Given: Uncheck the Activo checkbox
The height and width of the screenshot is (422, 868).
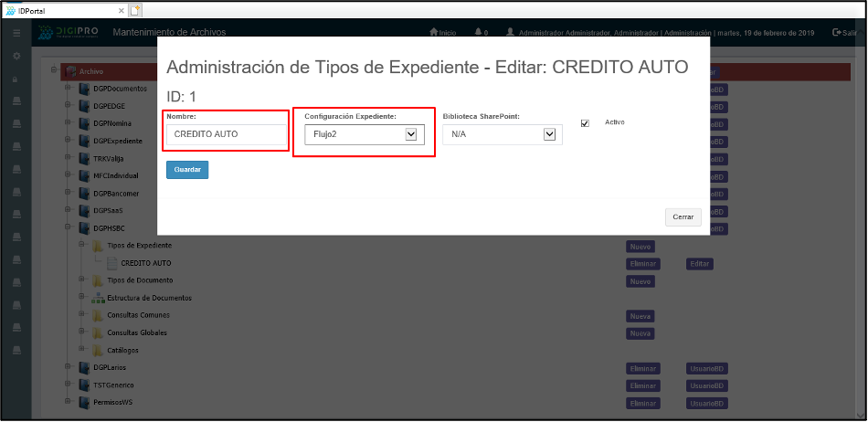Looking at the screenshot, I should pos(585,123).
